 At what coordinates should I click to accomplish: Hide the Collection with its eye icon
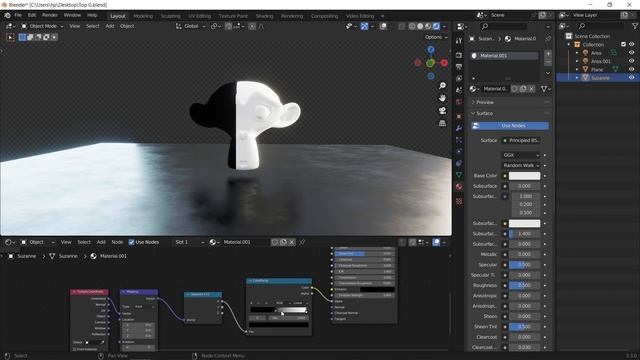point(631,44)
